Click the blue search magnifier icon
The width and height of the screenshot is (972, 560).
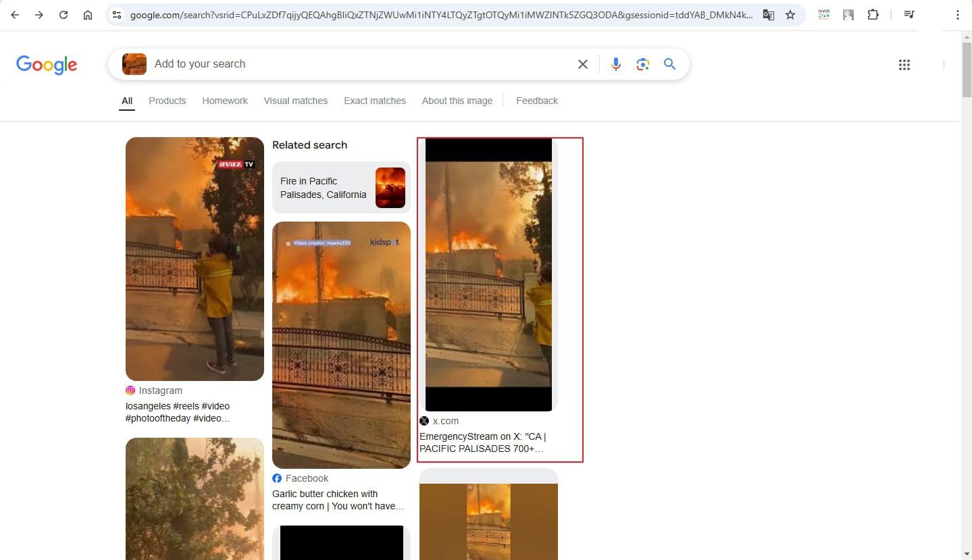tap(669, 64)
